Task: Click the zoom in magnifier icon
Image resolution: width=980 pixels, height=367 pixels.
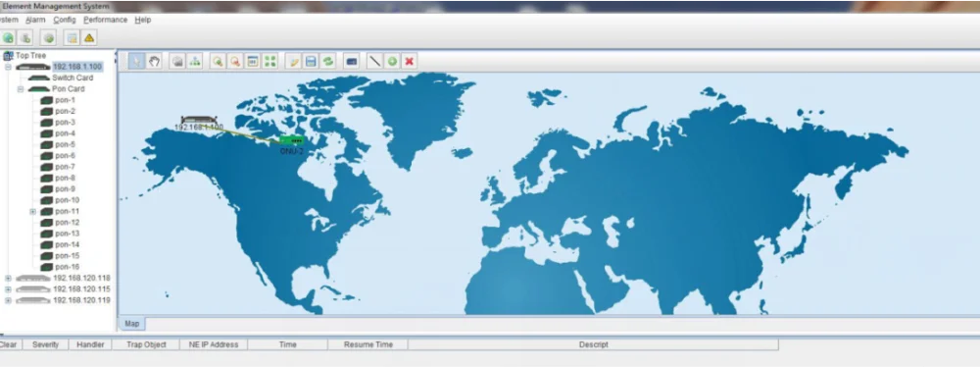Action: click(218, 62)
